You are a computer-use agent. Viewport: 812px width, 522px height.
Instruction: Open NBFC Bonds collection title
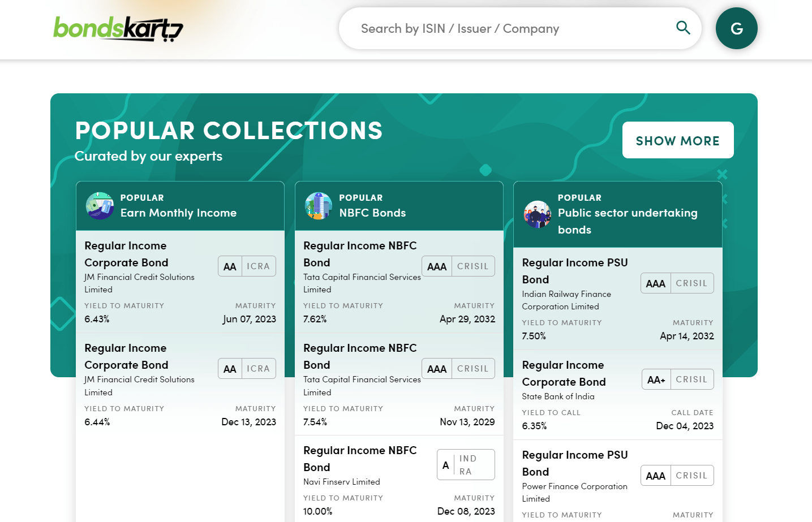[x=372, y=213]
